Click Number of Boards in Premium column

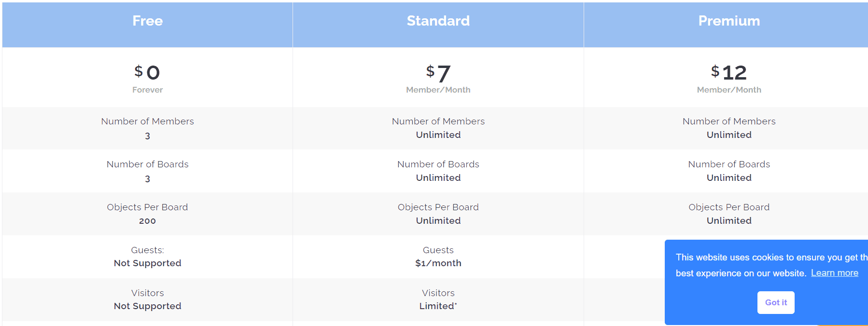[728, 164]
